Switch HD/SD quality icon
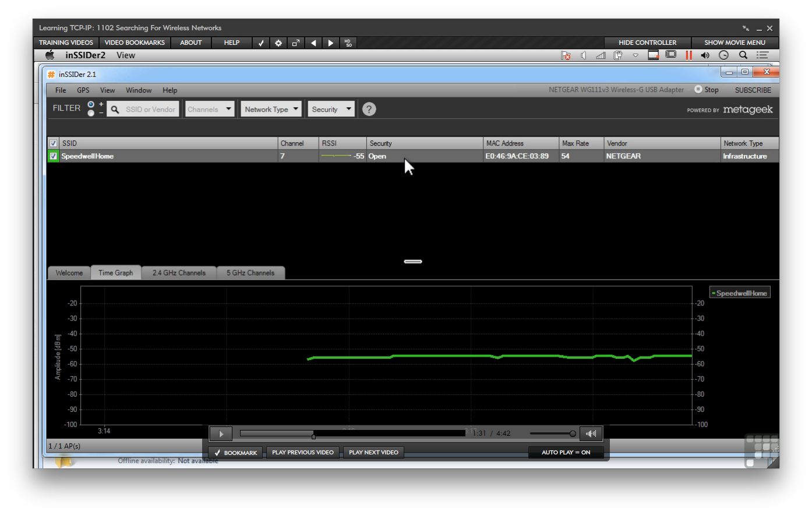This screenshot has height=515, width=812. tap(348, 43)
